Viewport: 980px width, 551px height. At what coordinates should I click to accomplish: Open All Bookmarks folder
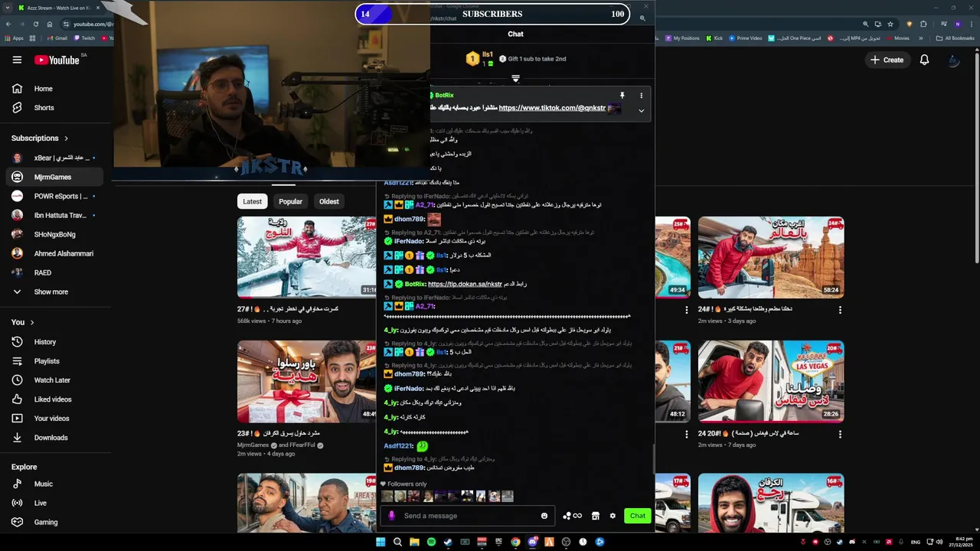tap(955, 38)
